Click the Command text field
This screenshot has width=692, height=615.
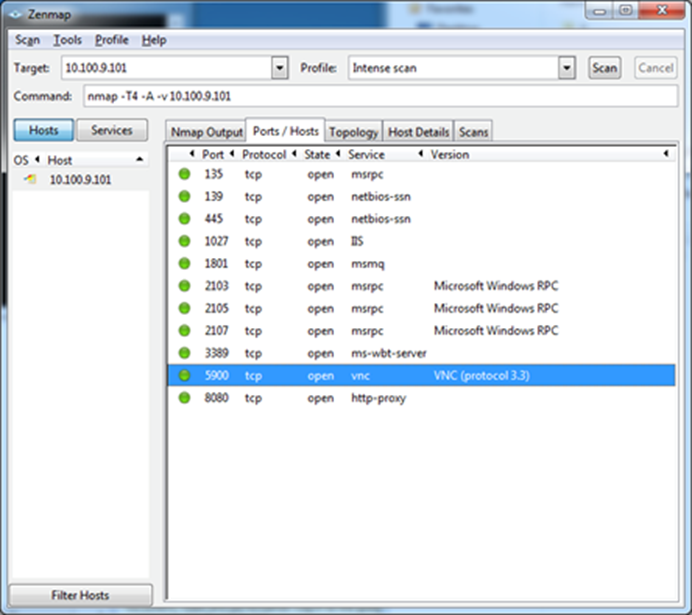pos(380,96)
